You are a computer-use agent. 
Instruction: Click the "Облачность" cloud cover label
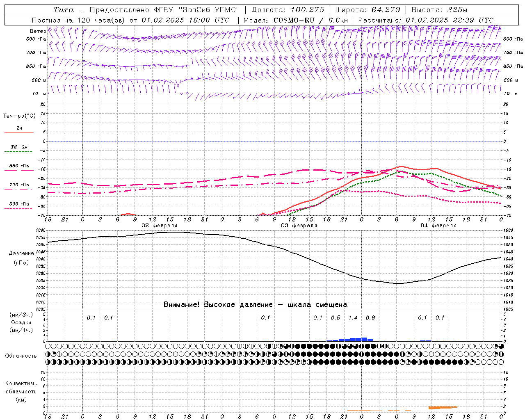tap(21, 356)
